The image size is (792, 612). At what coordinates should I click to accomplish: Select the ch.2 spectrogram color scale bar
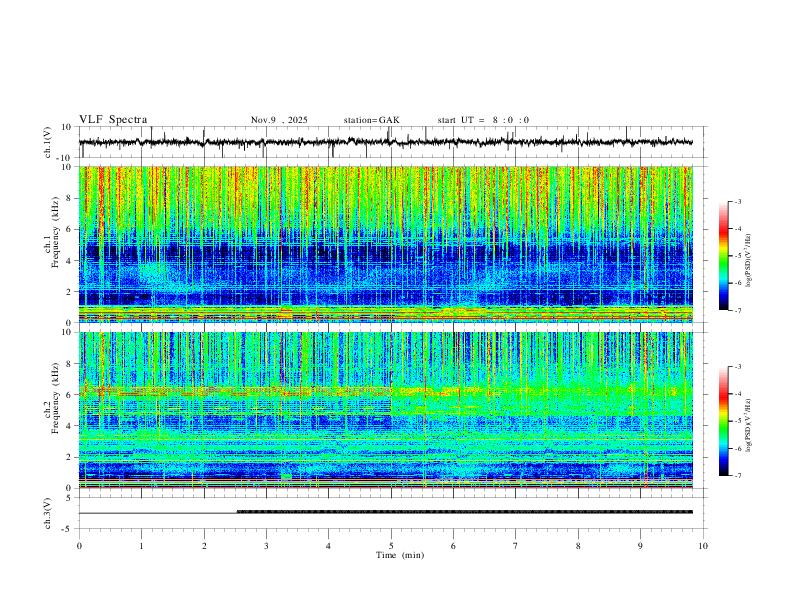click(x=723, y=421)
